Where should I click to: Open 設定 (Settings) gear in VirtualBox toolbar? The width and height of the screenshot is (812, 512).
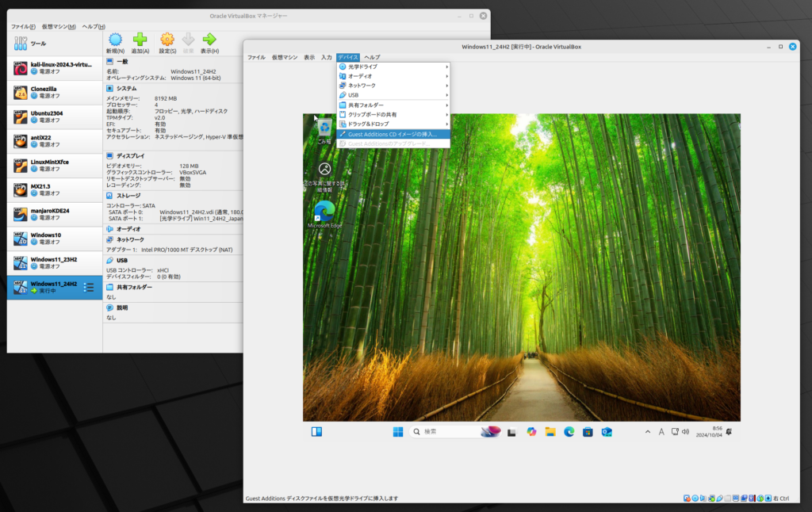click(167, 40)
